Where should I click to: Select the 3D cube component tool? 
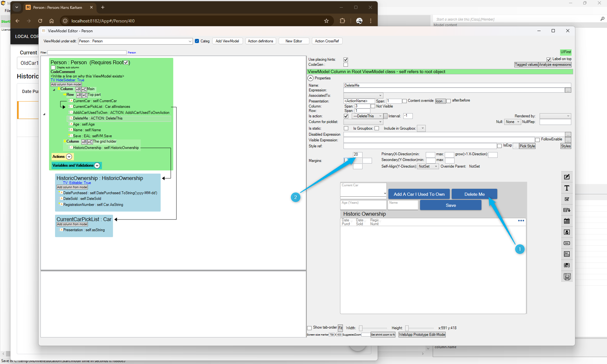[567, 265]
